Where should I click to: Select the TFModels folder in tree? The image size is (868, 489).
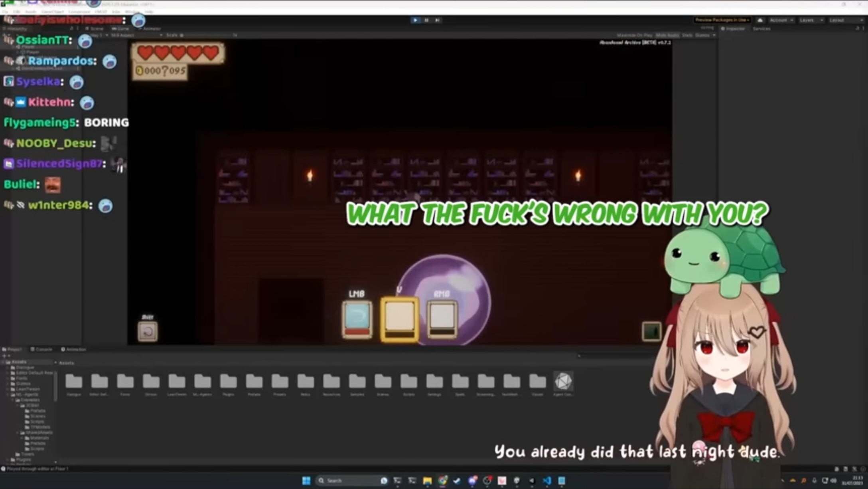(37, 427)
